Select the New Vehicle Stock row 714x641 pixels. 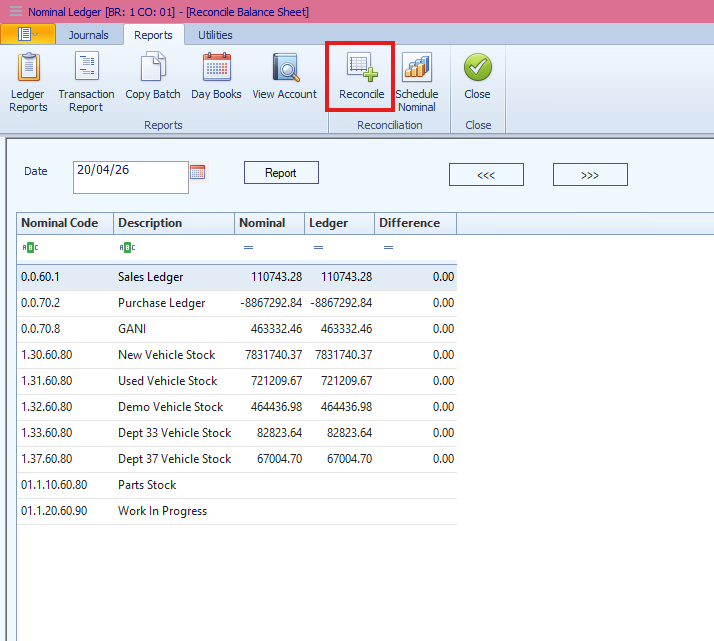pyautogui.click(x=237, y=355)
